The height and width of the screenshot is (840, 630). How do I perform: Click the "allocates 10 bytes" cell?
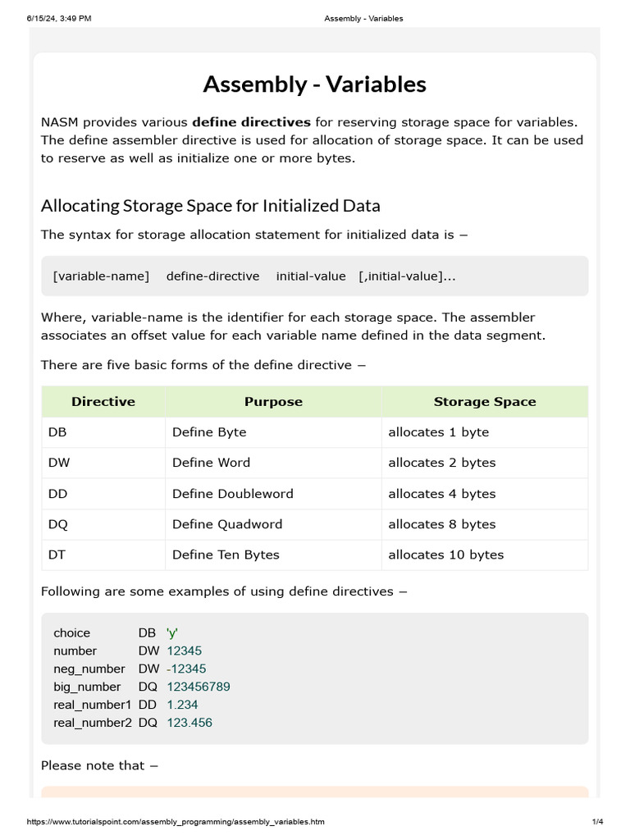(x=445, y=555)
